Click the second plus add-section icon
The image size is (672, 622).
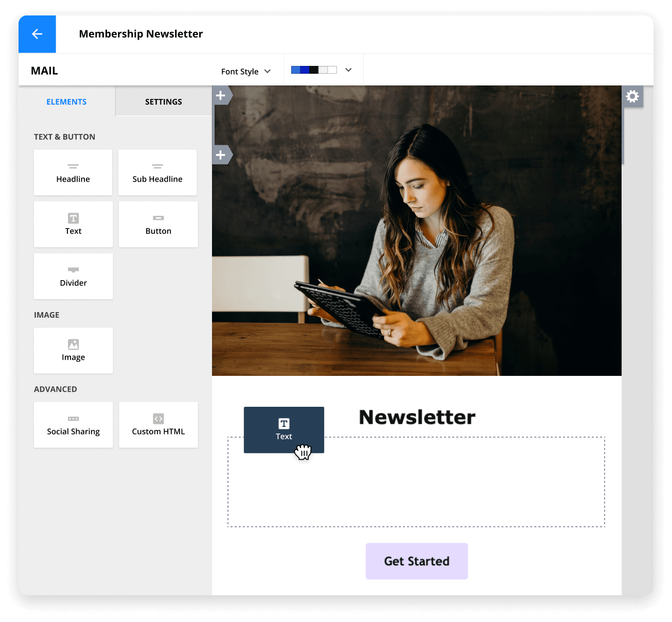coord(221,155)
